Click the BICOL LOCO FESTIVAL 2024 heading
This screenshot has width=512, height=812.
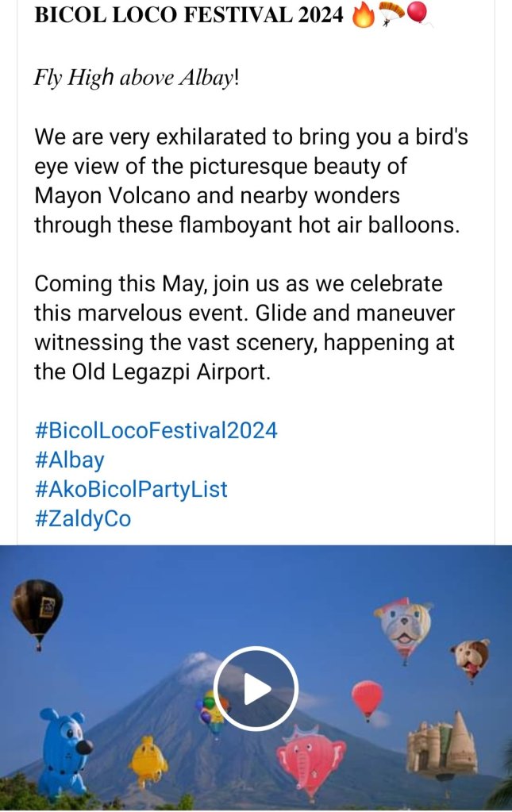click(189, 16)
